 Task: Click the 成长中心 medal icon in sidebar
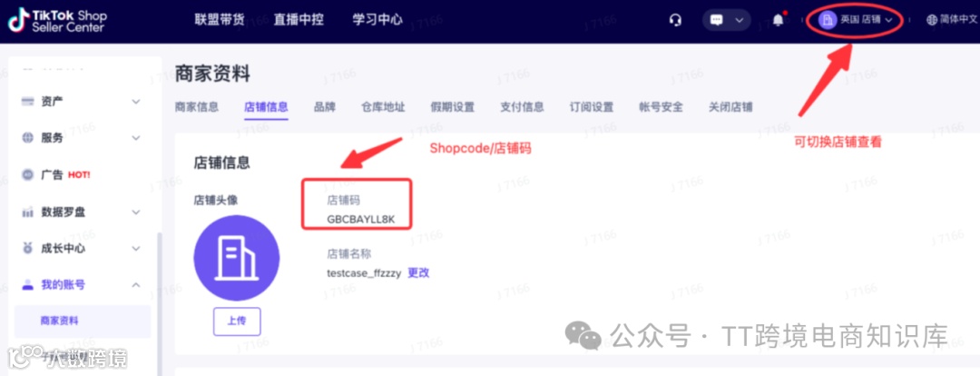pos(27,248)
